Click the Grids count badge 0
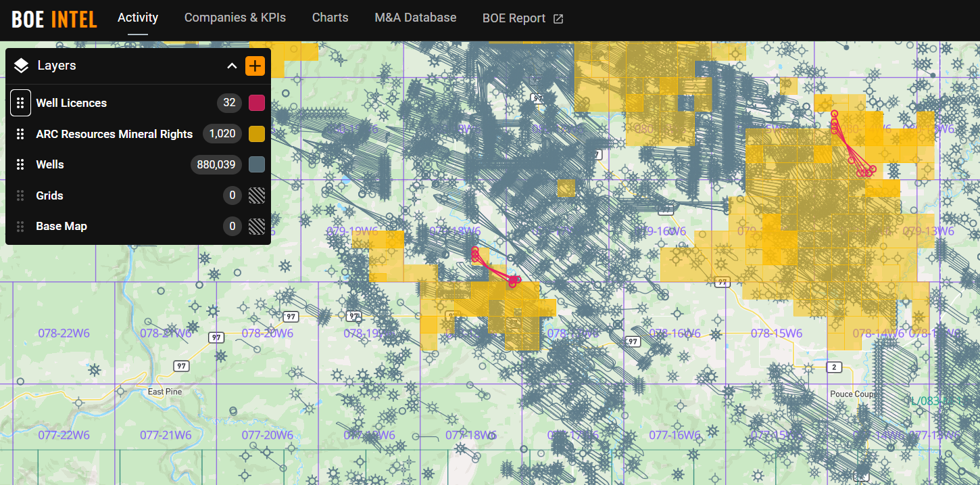Viewport: 980px width, 485px height. pyautogui.click(x=232, y=195)
